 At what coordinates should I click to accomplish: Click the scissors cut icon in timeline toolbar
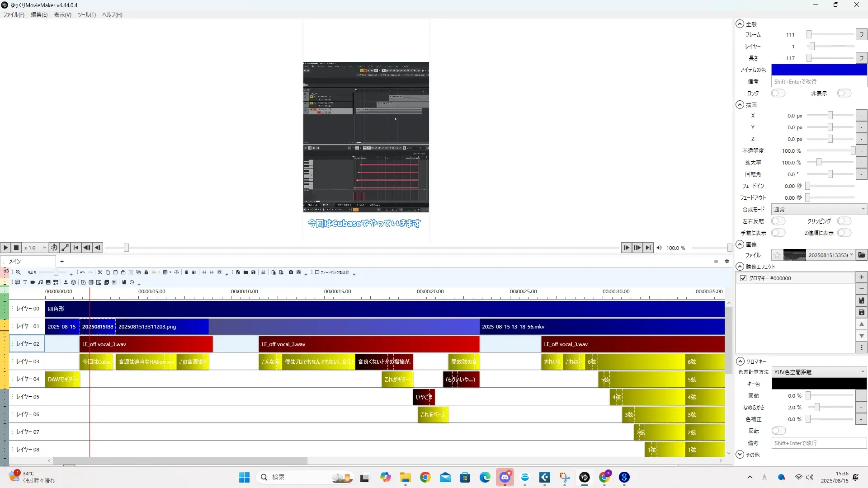tap(100, 272)
